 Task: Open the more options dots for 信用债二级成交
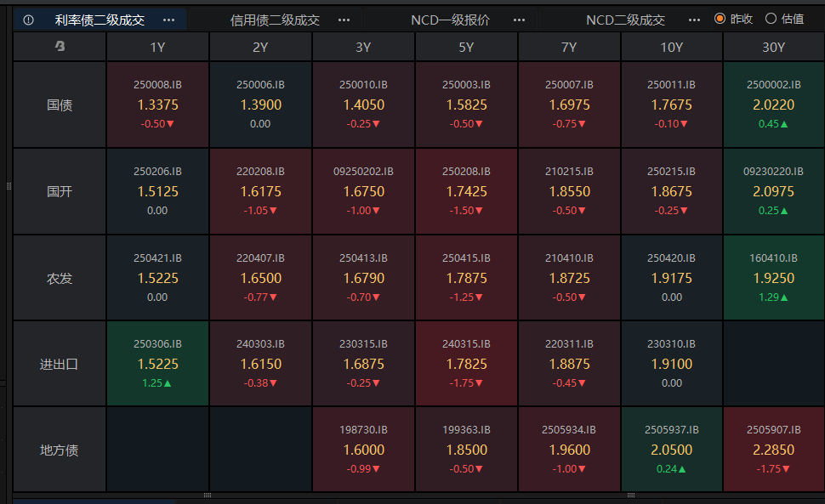pos(344,20)
